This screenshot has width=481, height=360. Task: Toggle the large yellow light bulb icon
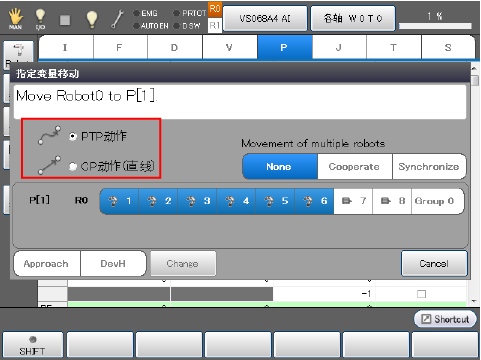92,19
